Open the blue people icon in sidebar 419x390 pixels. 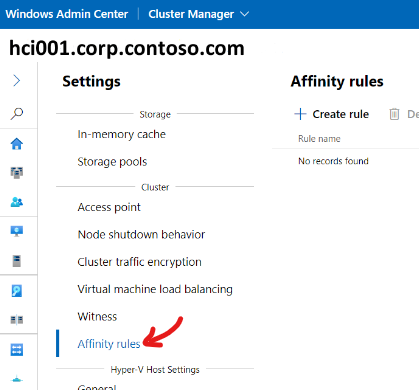[x=17, y=202]
